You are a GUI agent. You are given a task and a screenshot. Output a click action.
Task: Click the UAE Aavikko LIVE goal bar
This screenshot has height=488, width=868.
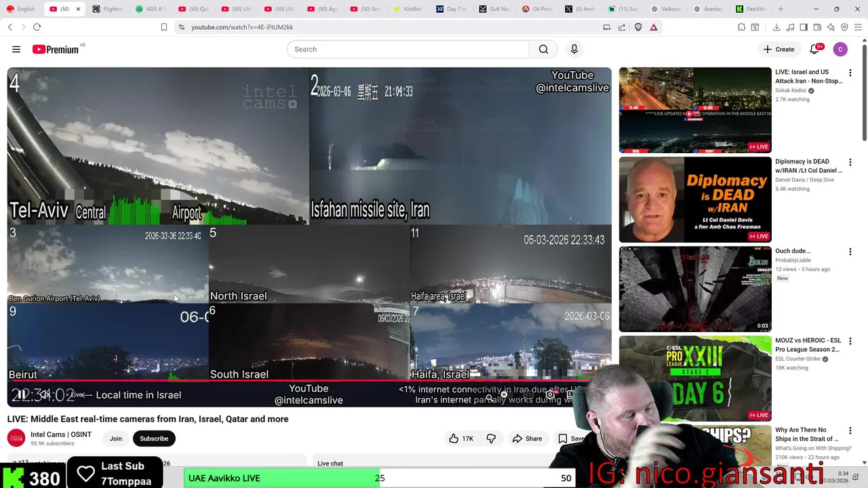(380, 478)
